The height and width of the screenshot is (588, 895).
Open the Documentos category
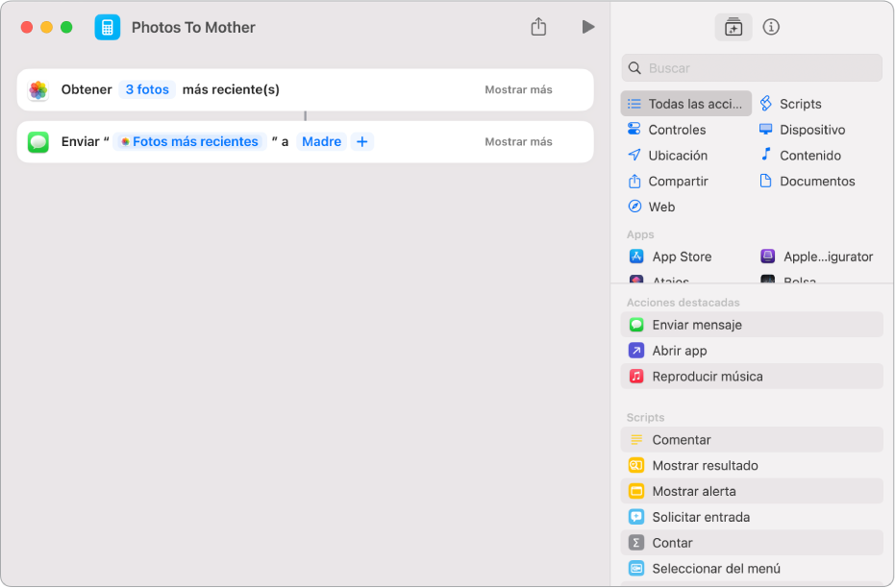point(808,182)
